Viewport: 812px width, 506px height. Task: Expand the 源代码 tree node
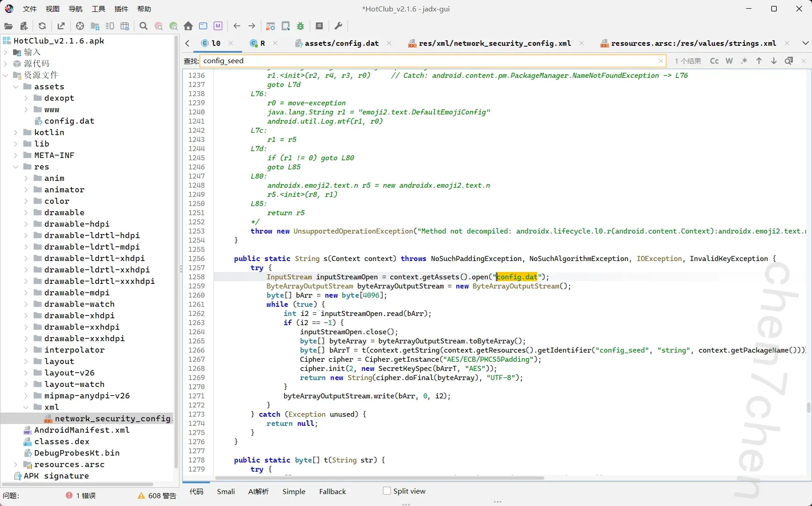coord(5,64)
